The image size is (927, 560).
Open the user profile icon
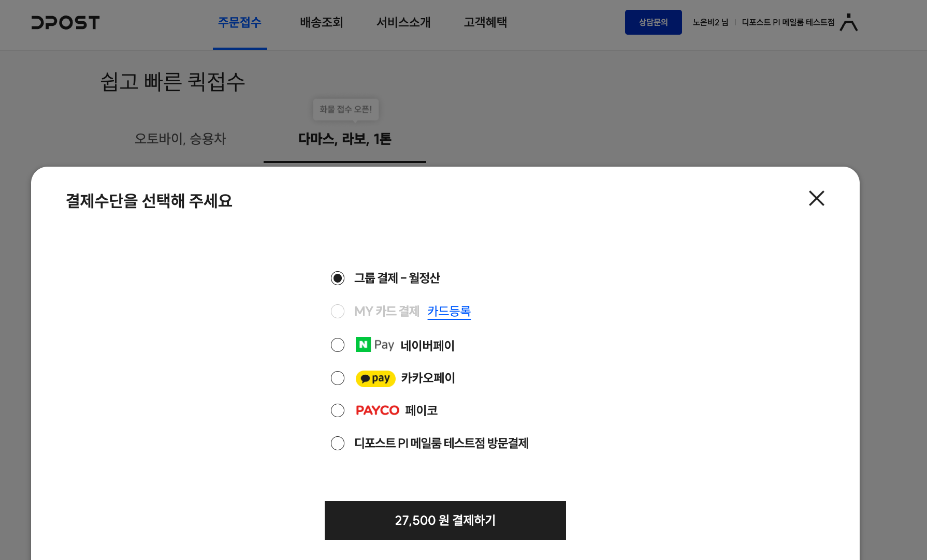[x=849, y=23]
